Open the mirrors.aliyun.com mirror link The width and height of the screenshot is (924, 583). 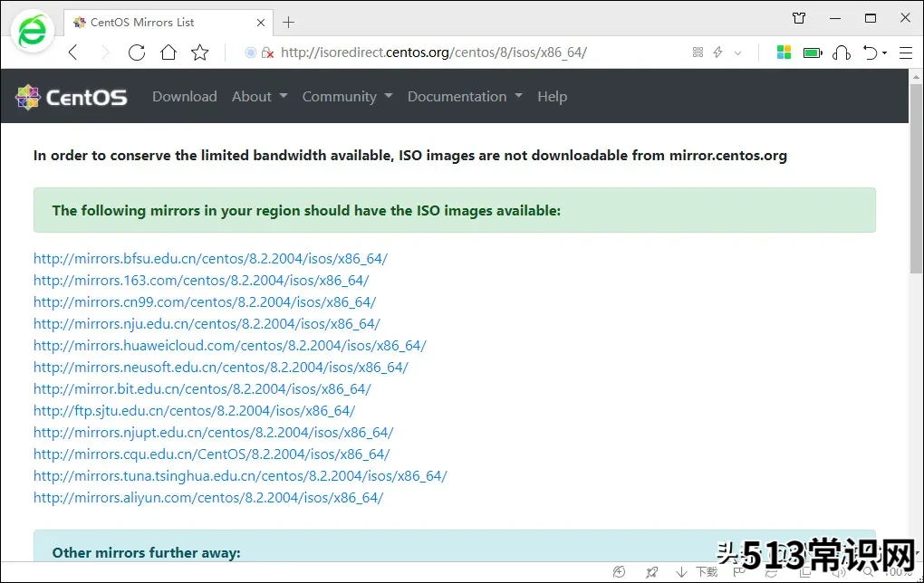[208, 498]
